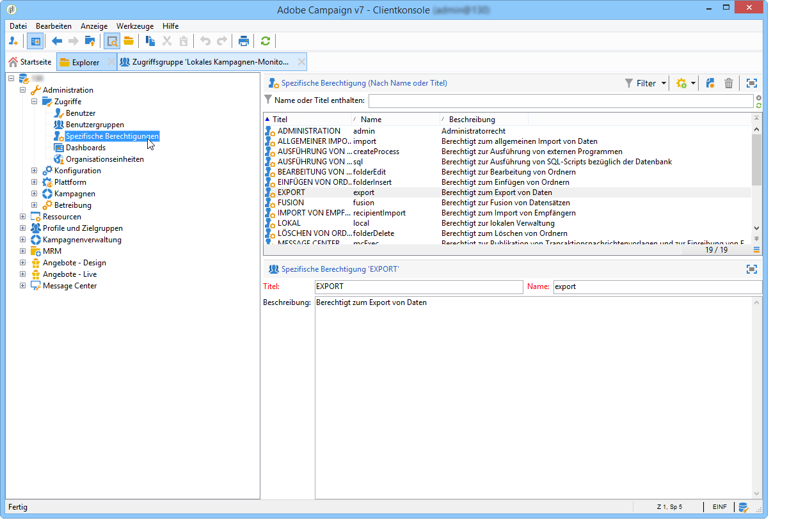Click the small green refresh filter icon
The image size is (787, 532).
point(759,105)
